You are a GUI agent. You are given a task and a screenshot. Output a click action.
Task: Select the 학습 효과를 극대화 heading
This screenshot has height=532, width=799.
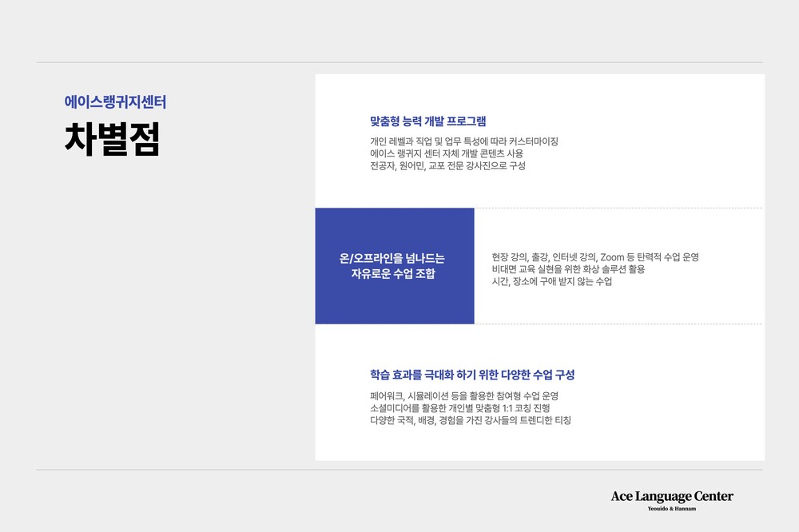click(472, 375)
